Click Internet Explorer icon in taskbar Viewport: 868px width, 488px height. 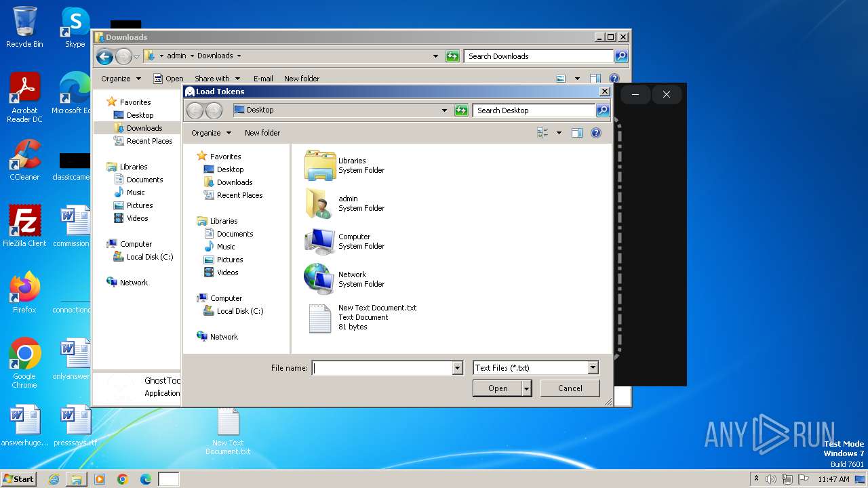coord(54,479)
